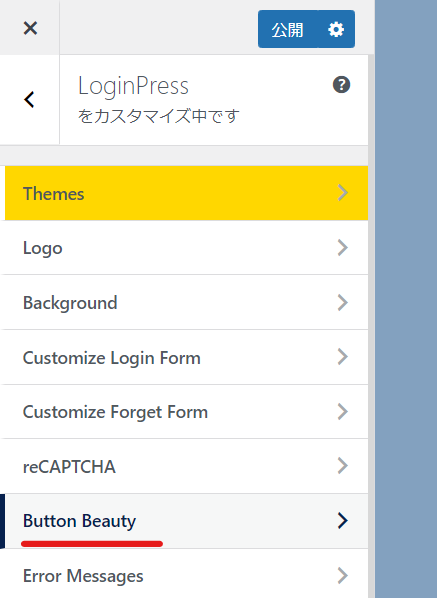Screen dimensions: 437x598
Task: Expand the reCAPTCHA row chevron
Action: pos(343,466)
